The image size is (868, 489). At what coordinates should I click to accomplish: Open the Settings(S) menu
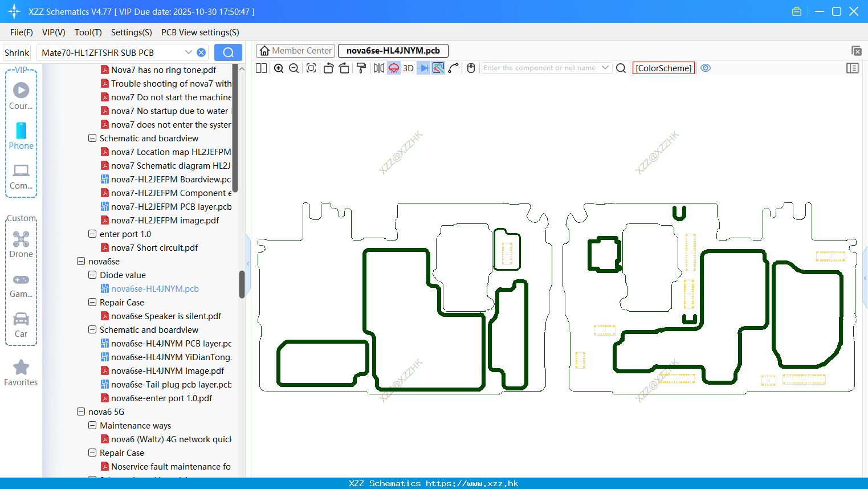point(132,32)
